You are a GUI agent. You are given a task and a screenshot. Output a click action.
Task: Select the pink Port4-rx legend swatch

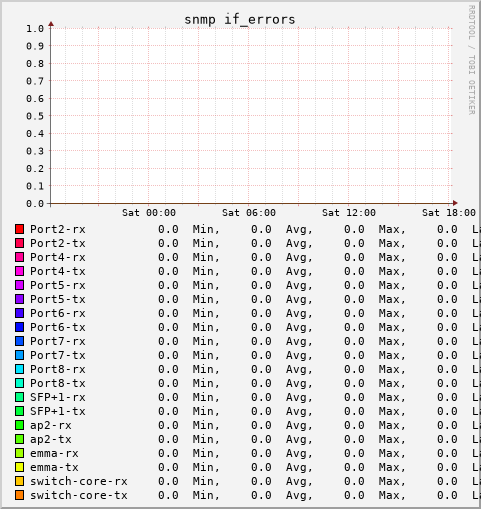pos(19,257)
